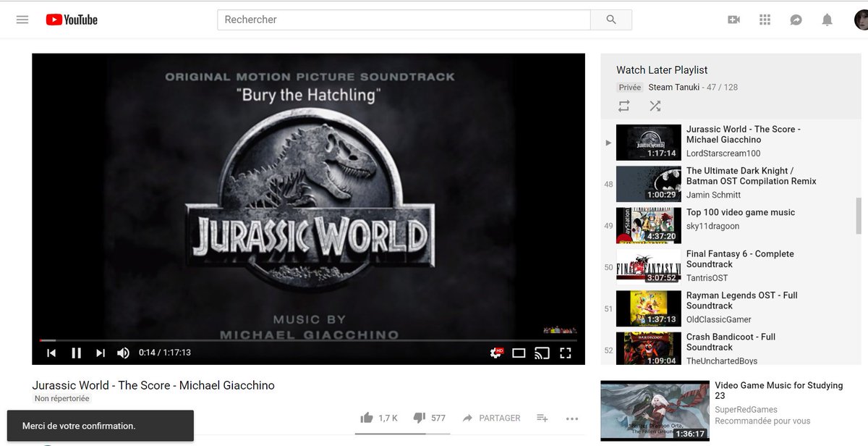
Task: Open the account avatar menu
Action: pos(861,20)
